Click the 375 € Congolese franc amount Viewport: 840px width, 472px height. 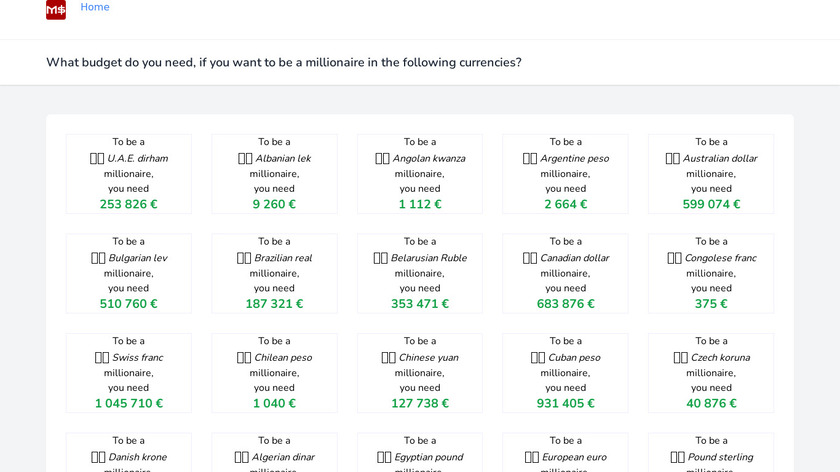coord(711,304)
